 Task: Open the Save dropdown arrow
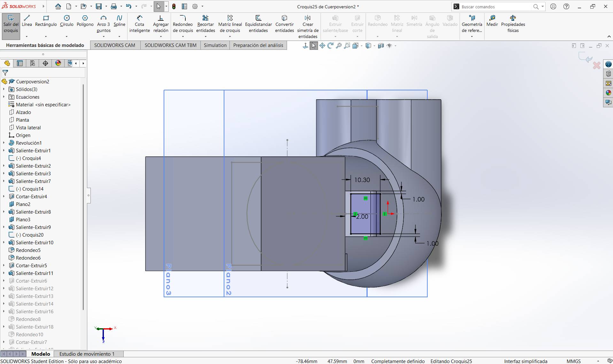click(106, 6)
